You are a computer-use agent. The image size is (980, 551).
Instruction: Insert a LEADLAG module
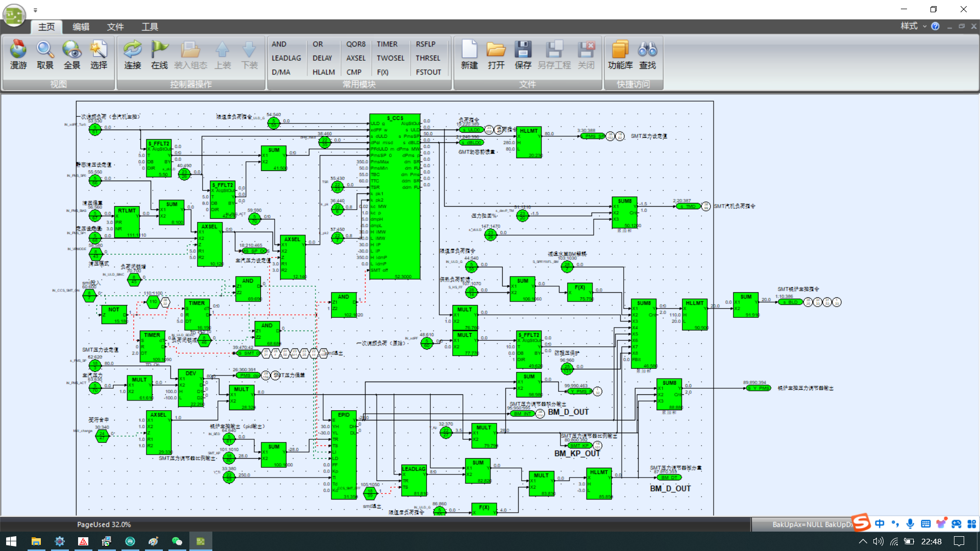point(286,58)
